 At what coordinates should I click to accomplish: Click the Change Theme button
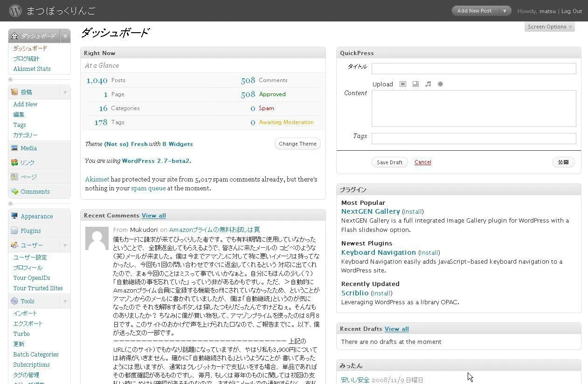(x=297, y=144)
